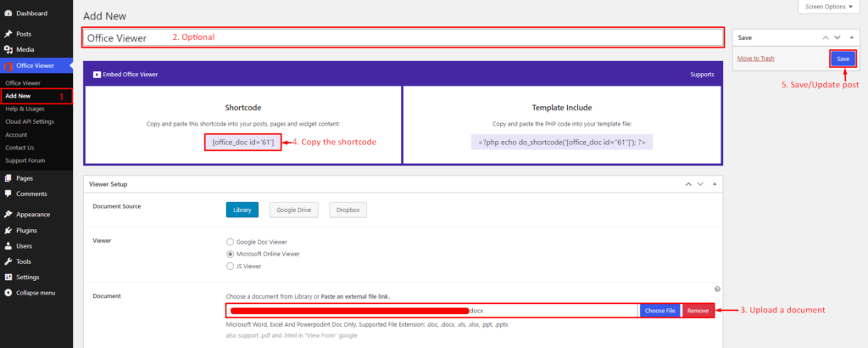
Task: Click the Dashboard icon in sidebar
Action: [x=8, y=14]
